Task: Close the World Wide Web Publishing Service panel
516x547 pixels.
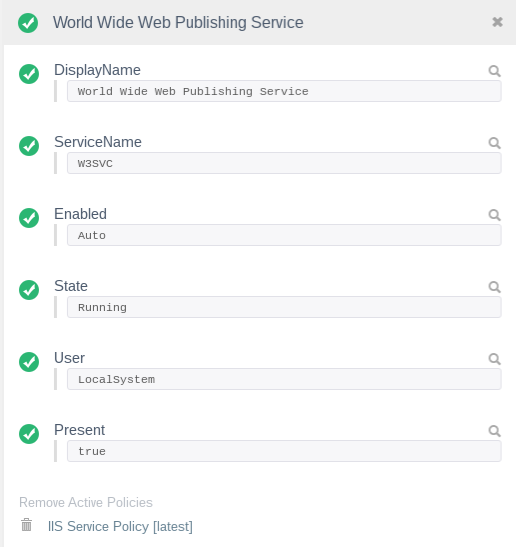Action: [498, 22]
